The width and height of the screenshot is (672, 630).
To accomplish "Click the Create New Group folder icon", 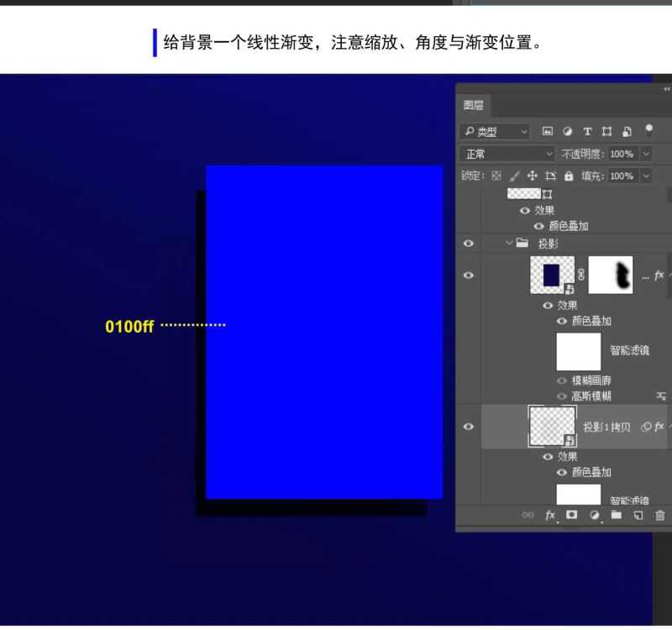I will click(616, 515).
